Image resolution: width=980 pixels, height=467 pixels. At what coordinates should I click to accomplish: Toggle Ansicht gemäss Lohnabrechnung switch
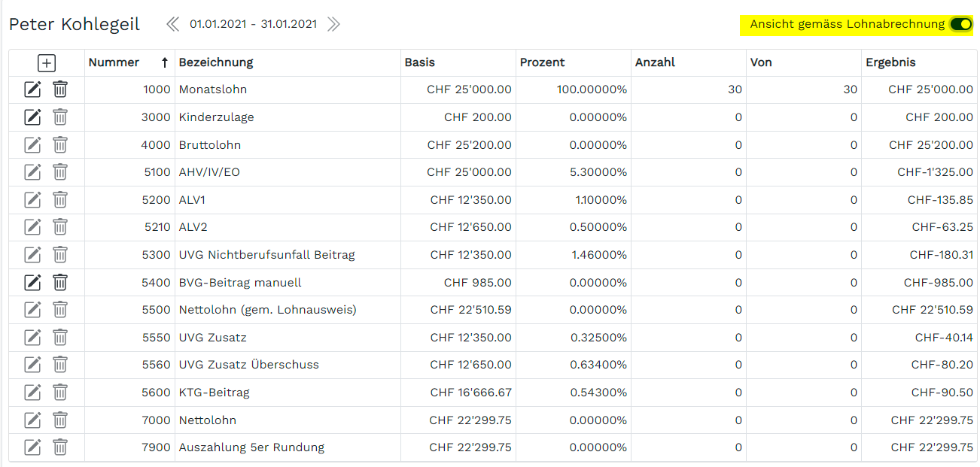960,24
